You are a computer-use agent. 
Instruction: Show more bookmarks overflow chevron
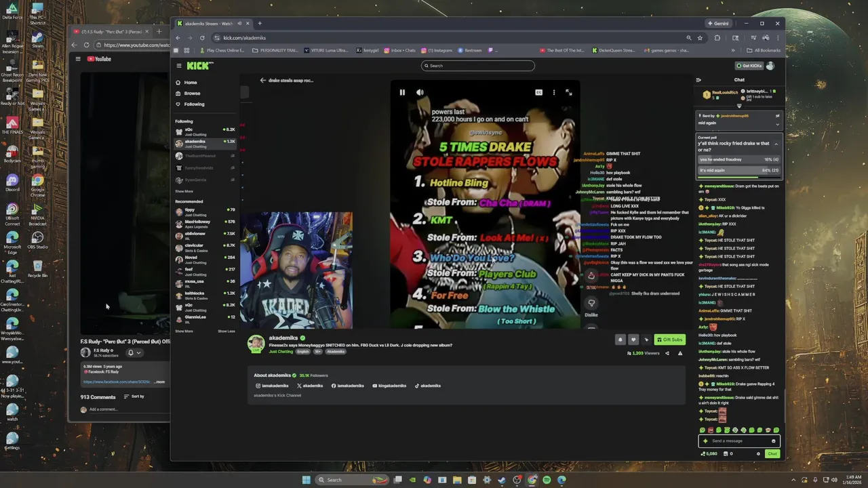732,50
